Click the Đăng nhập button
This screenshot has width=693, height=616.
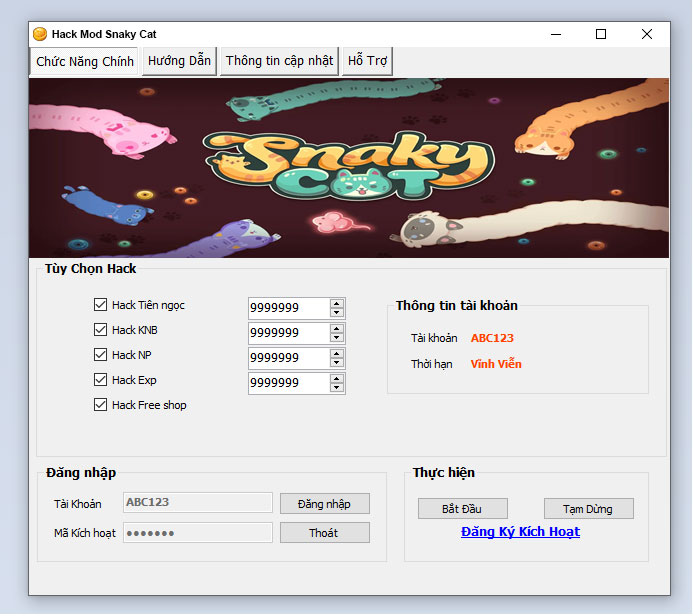(325, 504)
